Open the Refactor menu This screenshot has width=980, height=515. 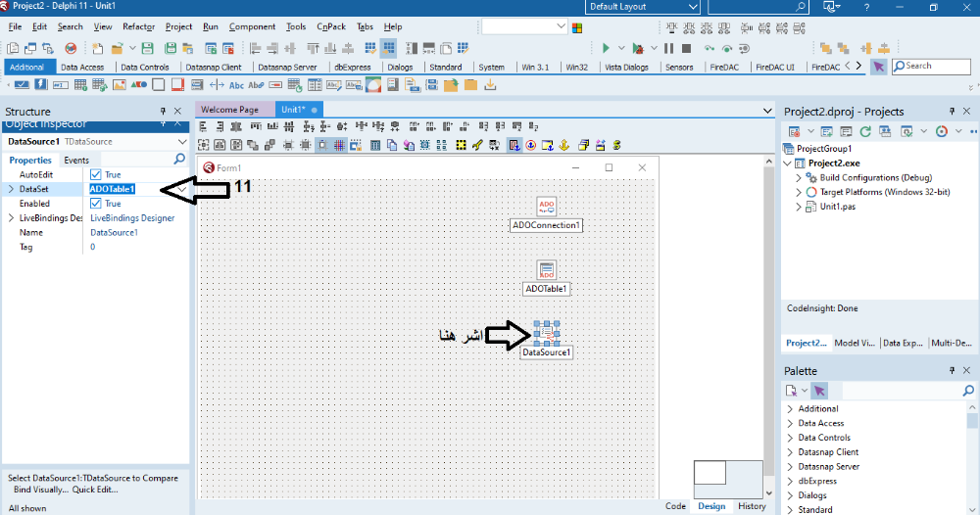pos(139,26)
